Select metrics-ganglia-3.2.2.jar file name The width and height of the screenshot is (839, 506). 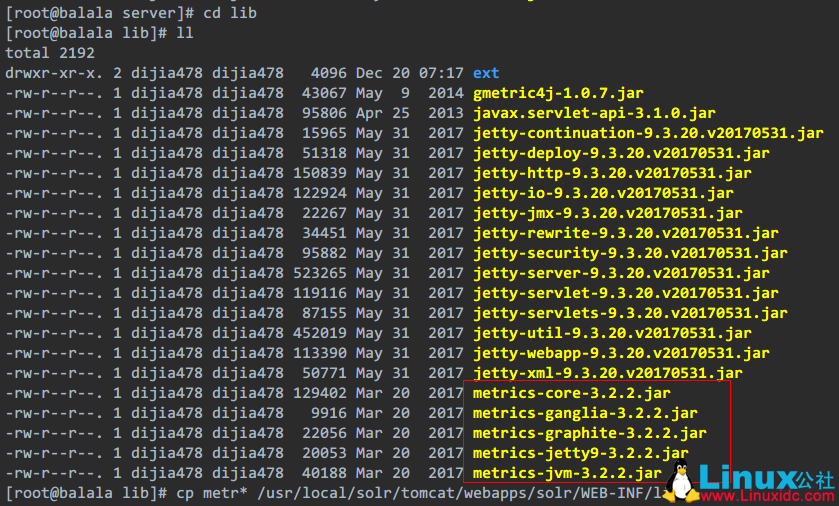(585, 413)
